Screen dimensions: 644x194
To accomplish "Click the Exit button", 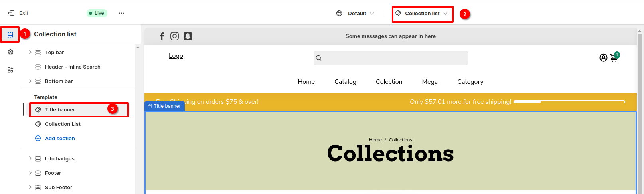I will pos(18,13).
